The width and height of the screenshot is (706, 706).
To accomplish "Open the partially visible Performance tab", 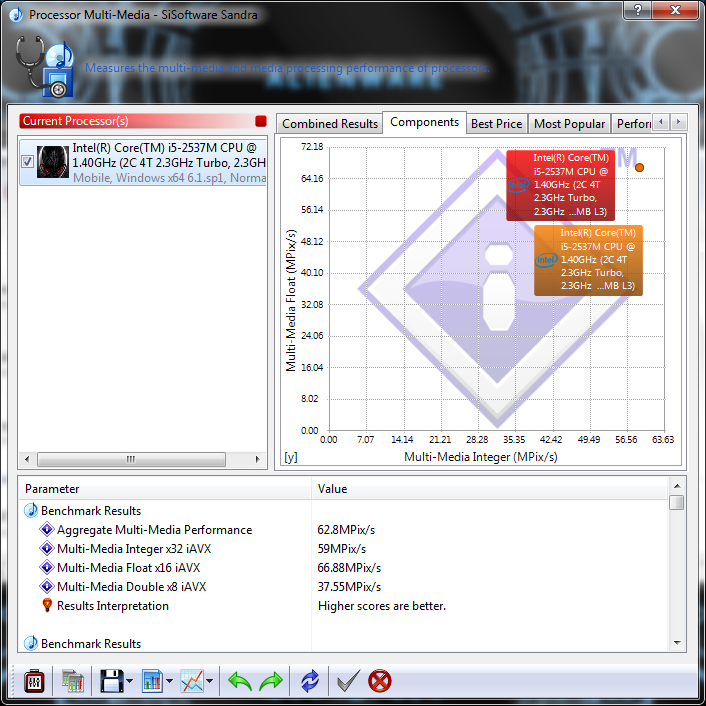I will click(632, 124).
